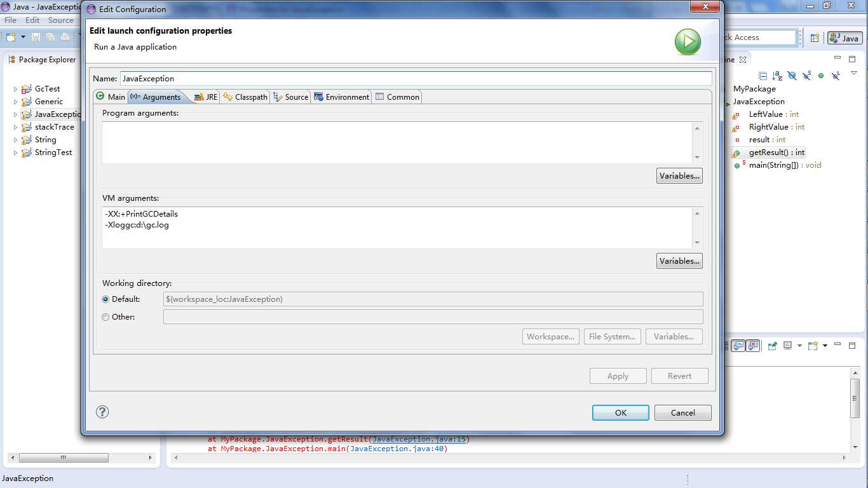This screenshot has width=868, height=488.
Task: Click the Save All toolbar icon
Action: [x=50, y=37]
